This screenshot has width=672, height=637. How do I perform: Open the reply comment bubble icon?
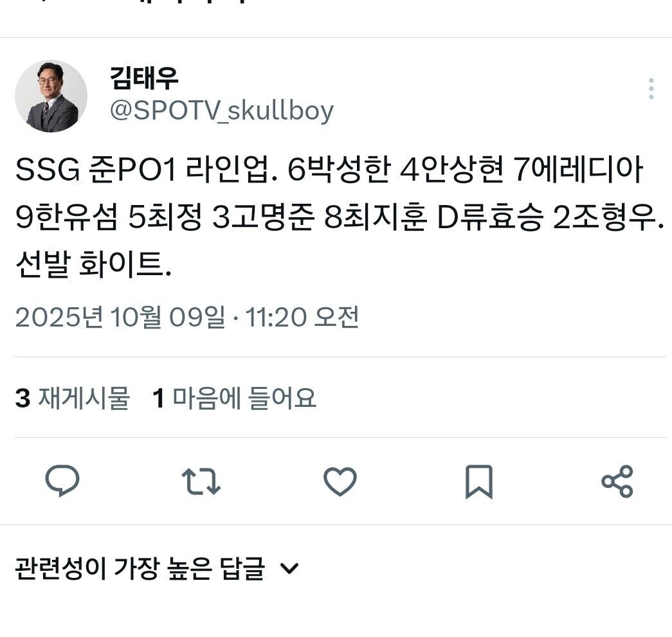62,481
